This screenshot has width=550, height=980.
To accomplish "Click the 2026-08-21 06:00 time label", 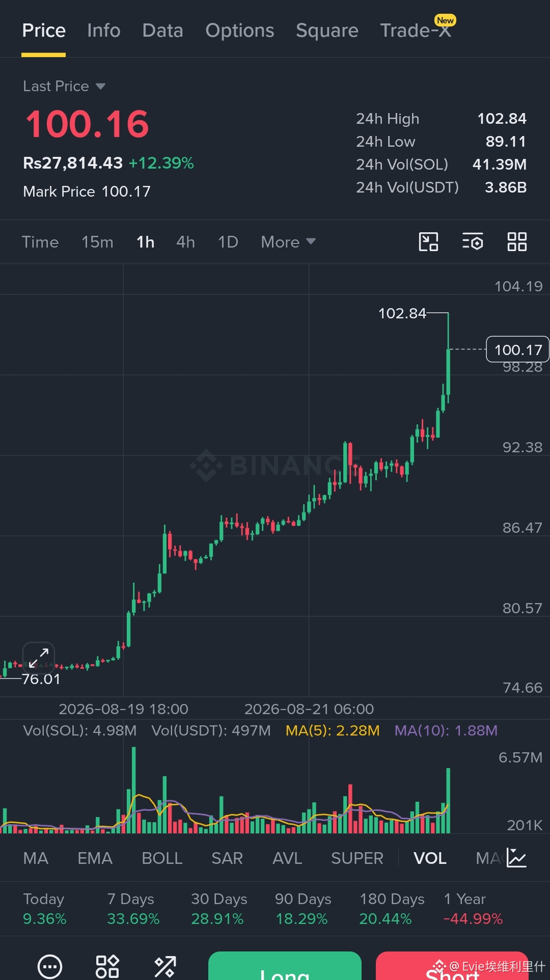I will [x=309, y=709].
